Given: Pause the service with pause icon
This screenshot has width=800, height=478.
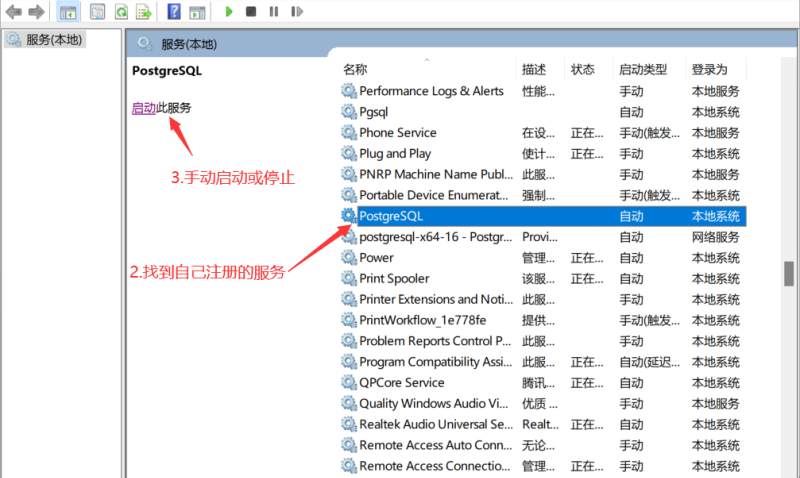Looking at the screenshot, I should (274, 11).
